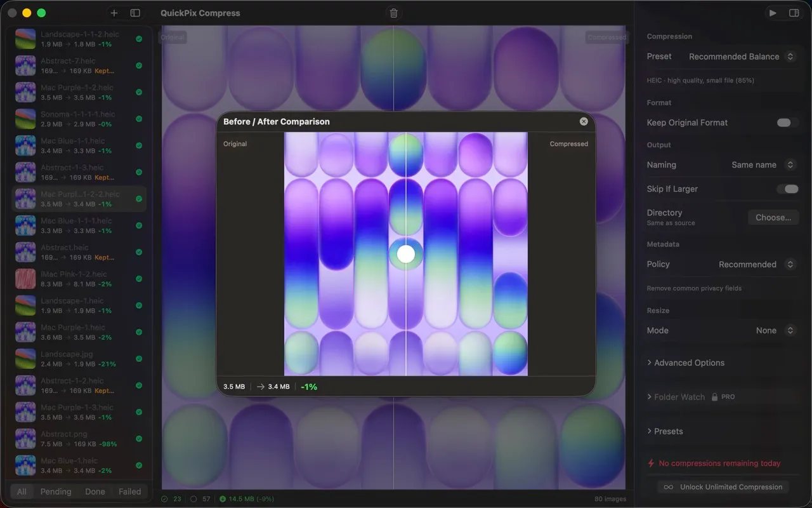
Task: Click the lock icon beside Folder Watch
Action: tap(714, 397)
